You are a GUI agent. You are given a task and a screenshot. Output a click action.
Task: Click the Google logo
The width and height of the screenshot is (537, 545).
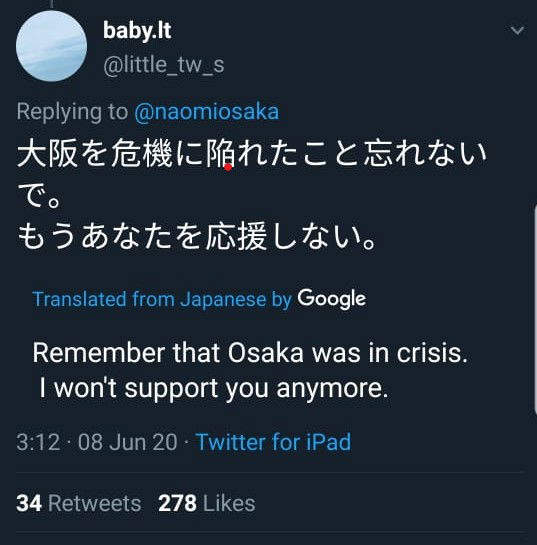(331, 299)
